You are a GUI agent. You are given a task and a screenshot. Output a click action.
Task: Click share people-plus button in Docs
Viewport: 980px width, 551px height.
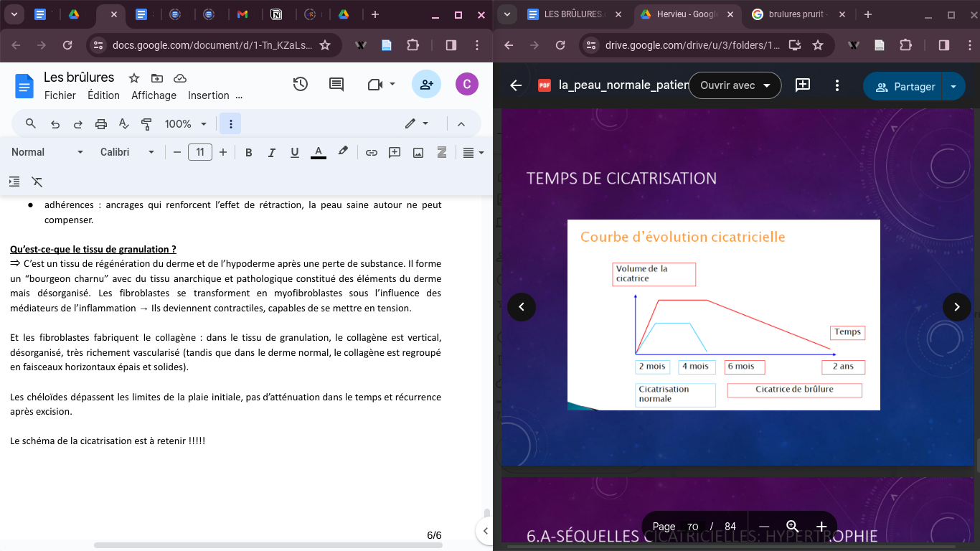pyautogui.click(x=426, y=85)
